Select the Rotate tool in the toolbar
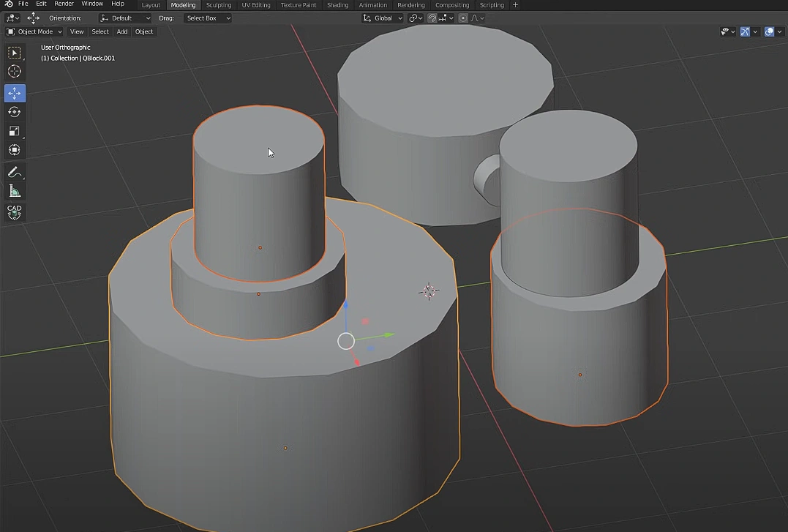Viewport: 788px width, 532px height. pos(15,112)
